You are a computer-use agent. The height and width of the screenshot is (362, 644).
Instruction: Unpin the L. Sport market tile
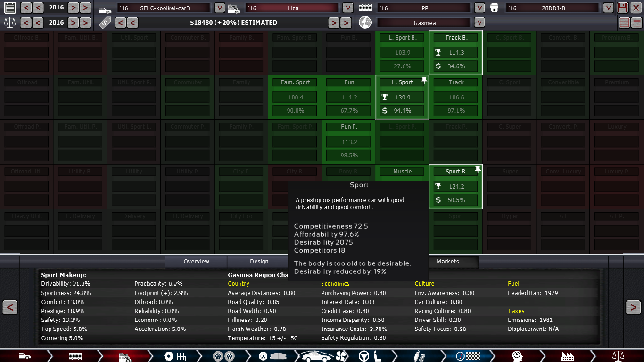click(424, 81)
